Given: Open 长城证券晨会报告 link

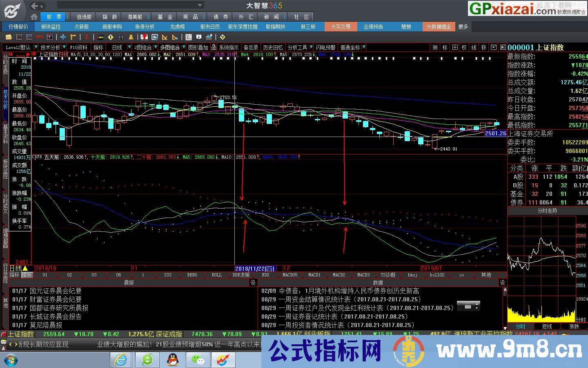Looking at the screenshot, I should 56,316.
